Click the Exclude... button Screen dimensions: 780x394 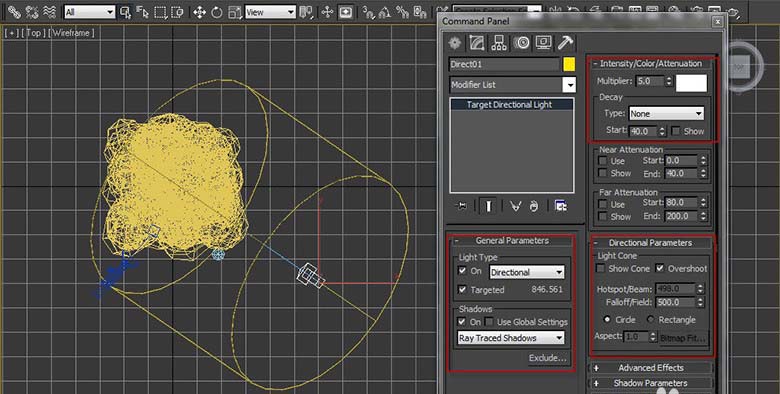click(547, 358)
